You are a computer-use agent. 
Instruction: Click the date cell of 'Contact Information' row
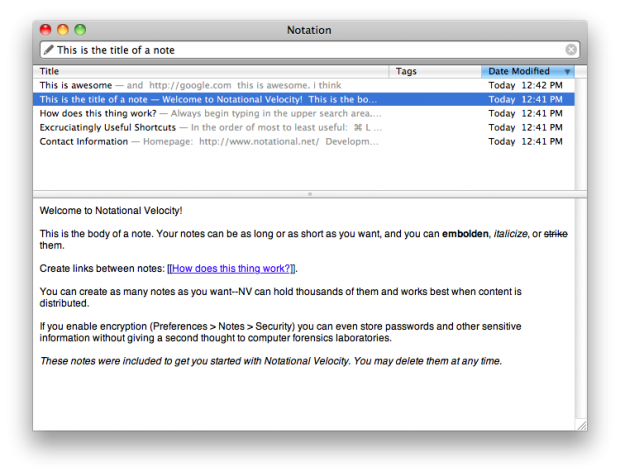[x=525, y=142]
